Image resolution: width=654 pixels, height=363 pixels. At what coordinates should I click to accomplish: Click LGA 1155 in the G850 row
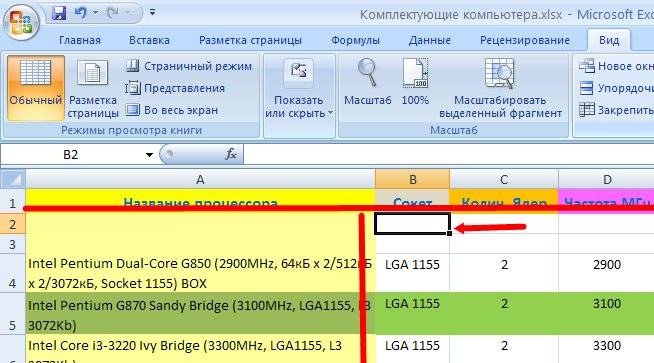412,265
